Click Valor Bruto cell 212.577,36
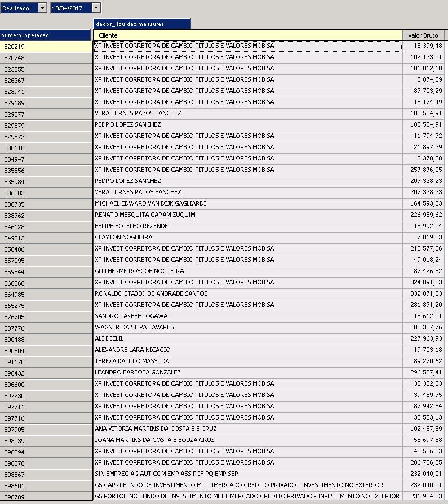Viewport: 448px width, 504px height. click(x=423, y=248)
